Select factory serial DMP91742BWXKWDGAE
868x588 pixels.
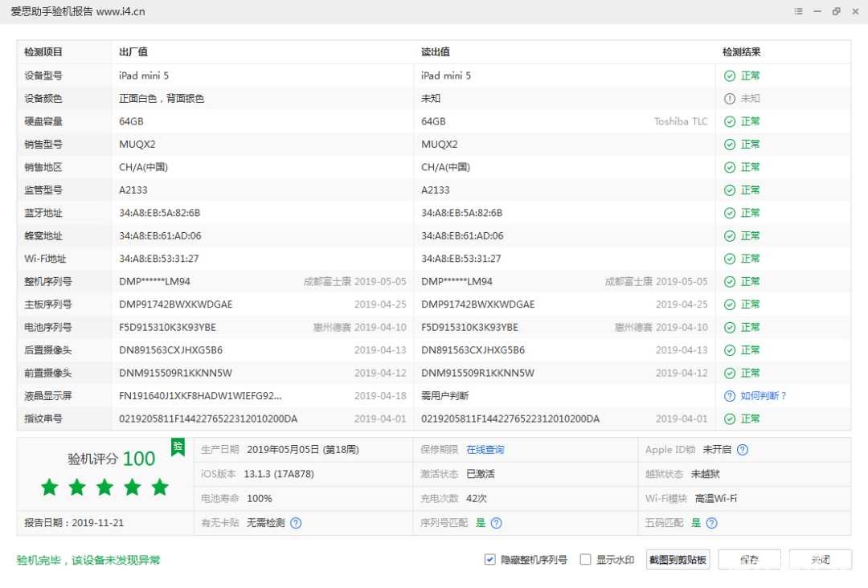coord(175,304)
